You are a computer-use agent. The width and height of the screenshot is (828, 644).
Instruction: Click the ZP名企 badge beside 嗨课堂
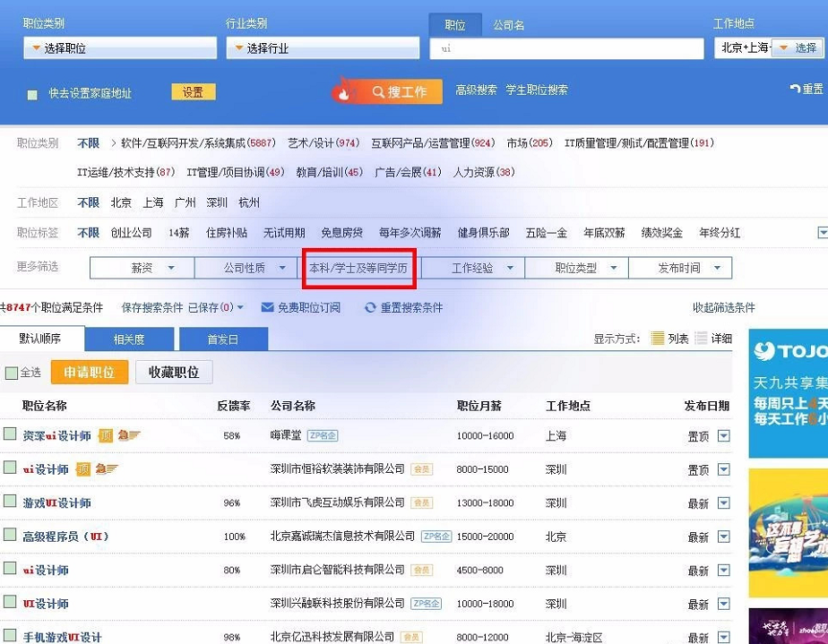[x=324, y=435]
